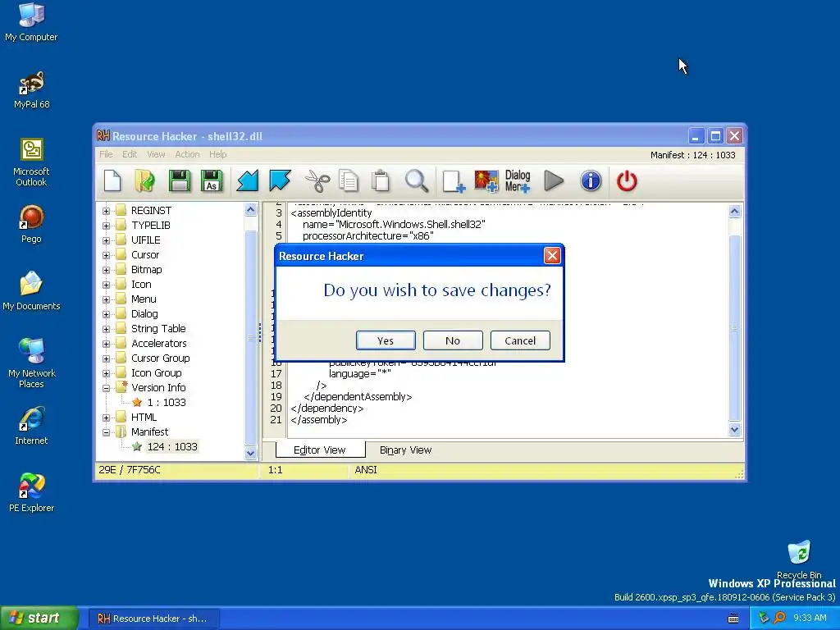
Task: Click the green Save floppy icon
Action: 180,180
